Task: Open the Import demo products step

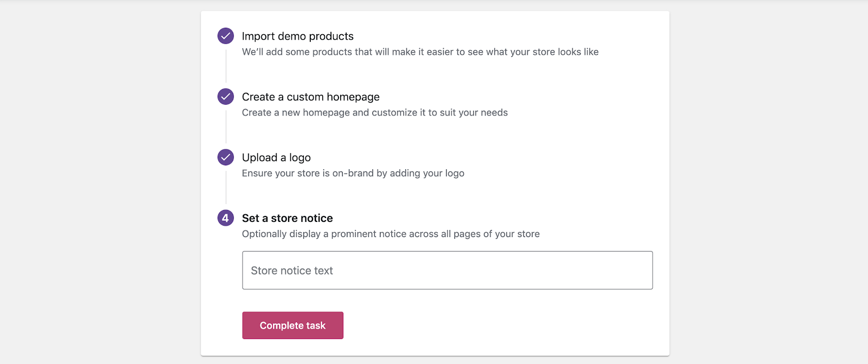Action: (x=298, y=36)
